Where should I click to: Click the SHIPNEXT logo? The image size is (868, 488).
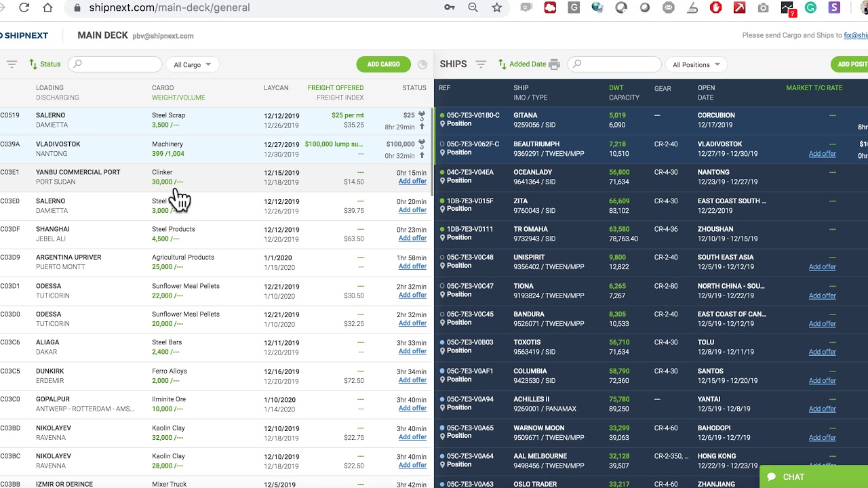coord(24,35)
